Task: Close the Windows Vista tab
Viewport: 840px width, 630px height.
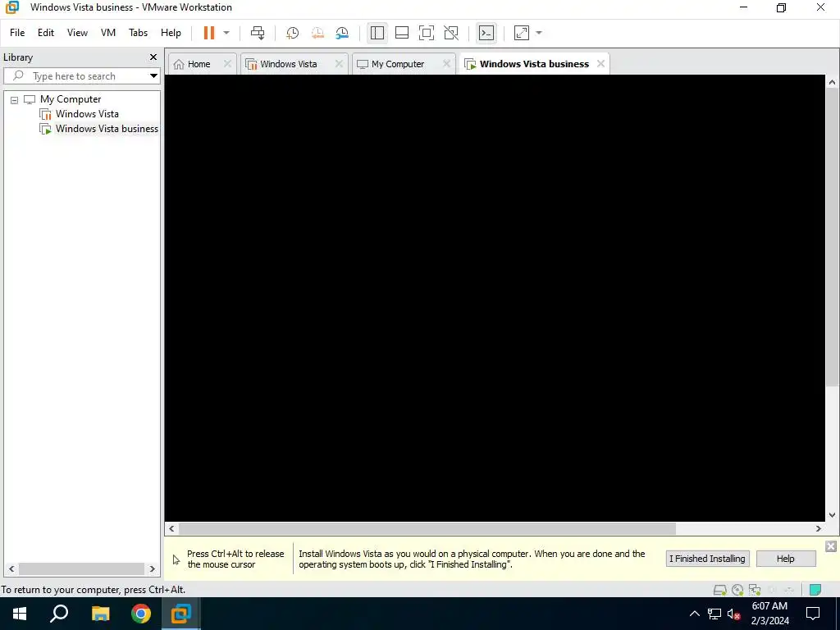Action: (339, 64)
